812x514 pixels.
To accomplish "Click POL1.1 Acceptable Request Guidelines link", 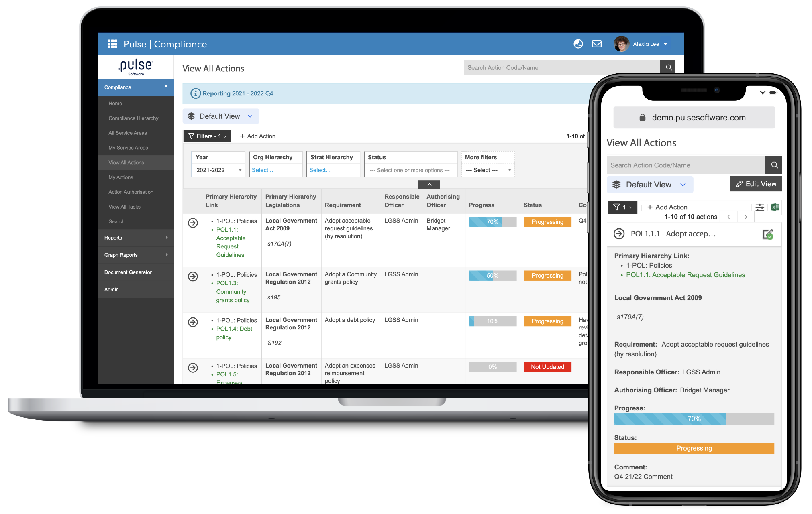I will pos(231,241).
